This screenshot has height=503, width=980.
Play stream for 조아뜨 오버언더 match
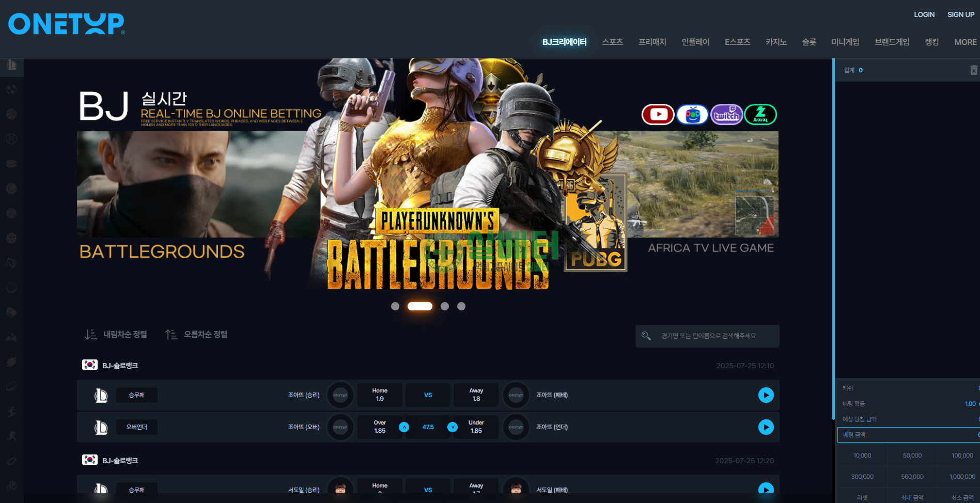pos(766,427)
